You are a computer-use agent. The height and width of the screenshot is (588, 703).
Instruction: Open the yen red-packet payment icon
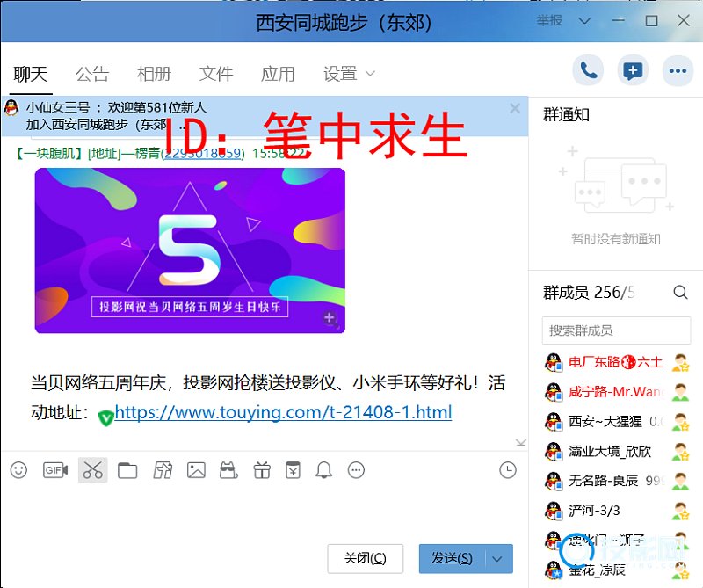pyautogui.click(x=294, y=470)
